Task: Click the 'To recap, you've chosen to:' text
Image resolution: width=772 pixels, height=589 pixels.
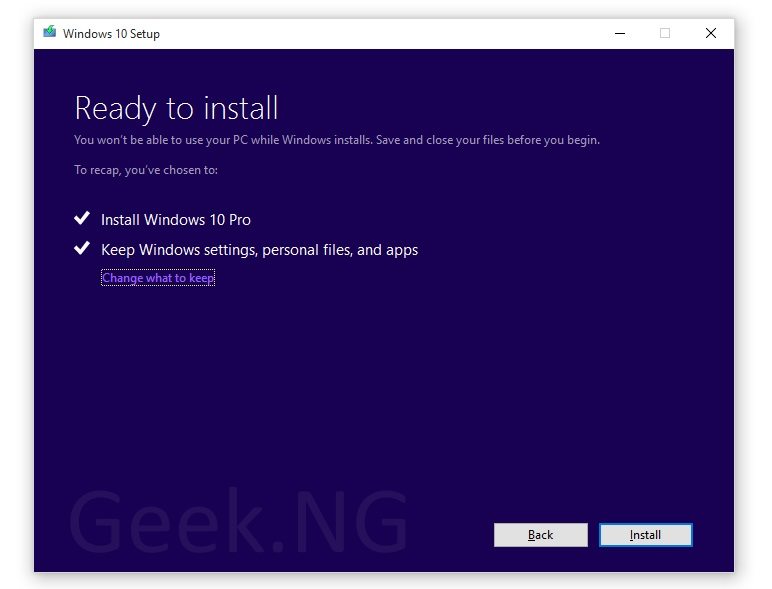Action: click(x=146, y=170)
